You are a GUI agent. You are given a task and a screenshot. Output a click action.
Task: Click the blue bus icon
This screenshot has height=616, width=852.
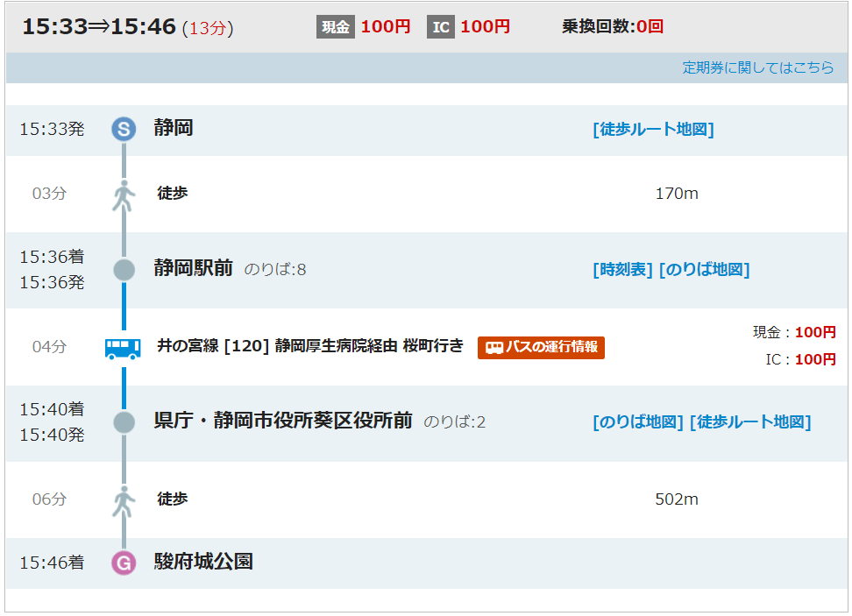(124, 348)
